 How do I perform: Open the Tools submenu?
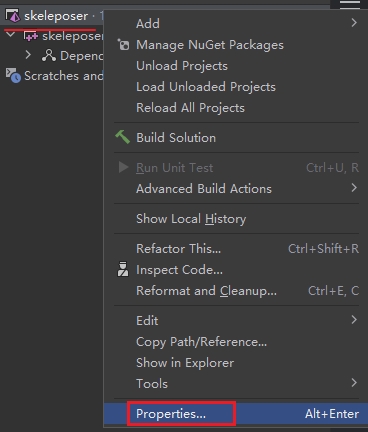pos(236,384)
